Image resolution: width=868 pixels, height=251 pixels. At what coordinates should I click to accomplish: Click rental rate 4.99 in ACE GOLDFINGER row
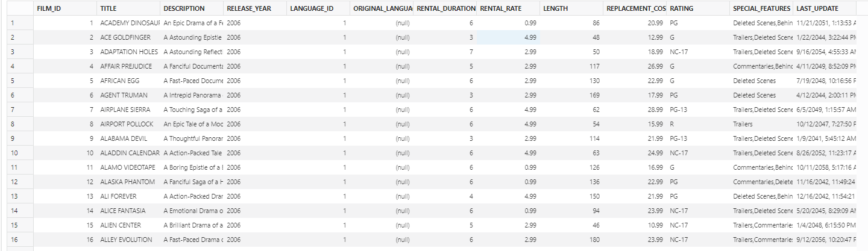pos(508,37)
